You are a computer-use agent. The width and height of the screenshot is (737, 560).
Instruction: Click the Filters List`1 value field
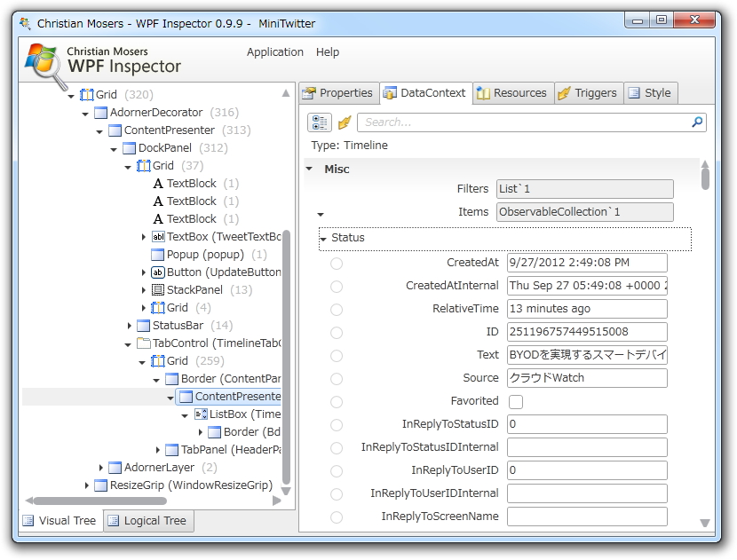pyautogui.click(x=584, y=189)
